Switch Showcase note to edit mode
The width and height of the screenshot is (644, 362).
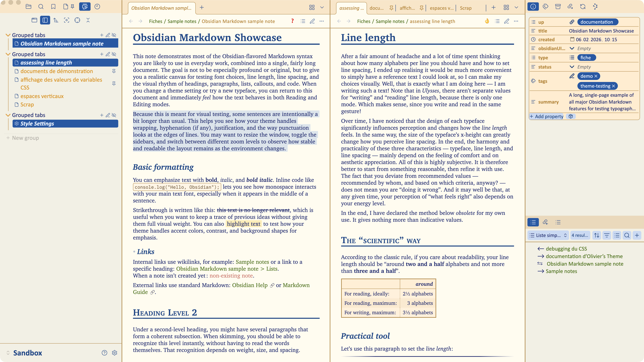pos(312,21)
